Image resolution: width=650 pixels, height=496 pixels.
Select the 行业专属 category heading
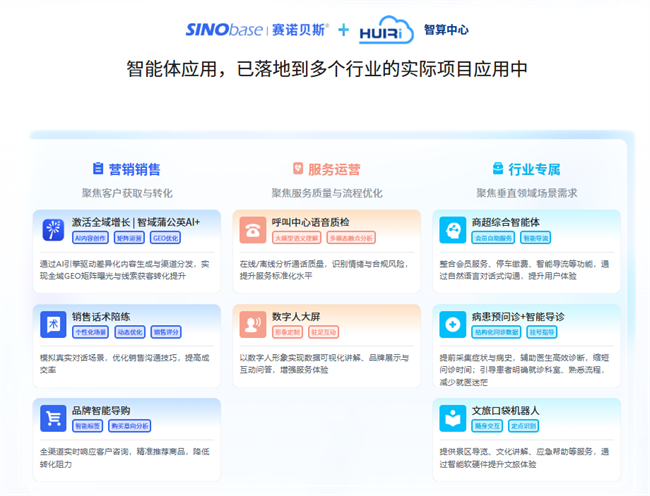pyautogui.click(x=526, y=169)
